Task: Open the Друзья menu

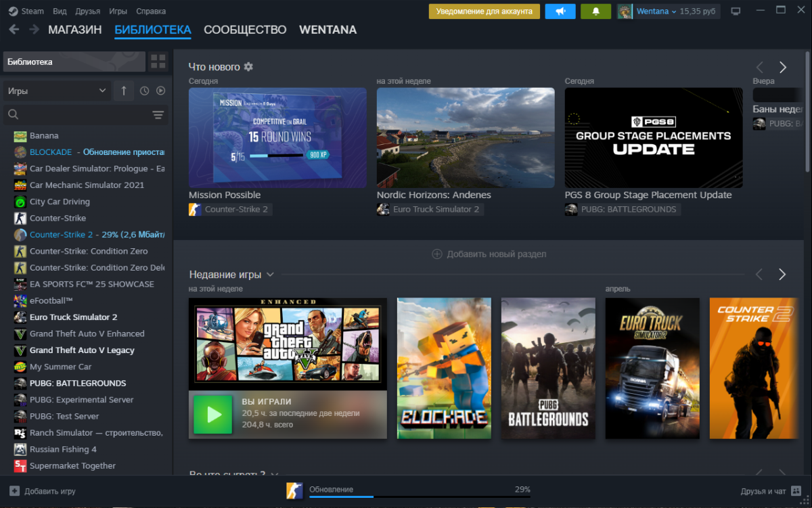Action: click(x=88, y=11)
